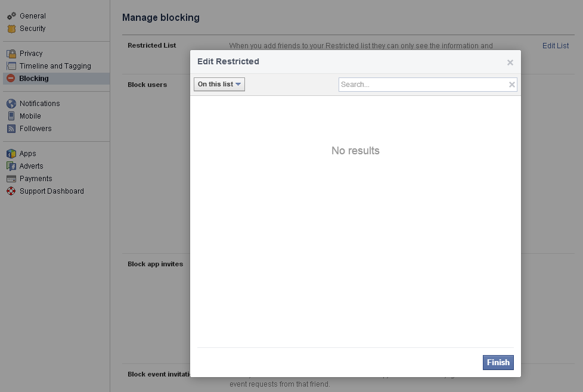Select the Security padlock icon
The height and width of the screenshot is (392, 583).
point(11,28)
